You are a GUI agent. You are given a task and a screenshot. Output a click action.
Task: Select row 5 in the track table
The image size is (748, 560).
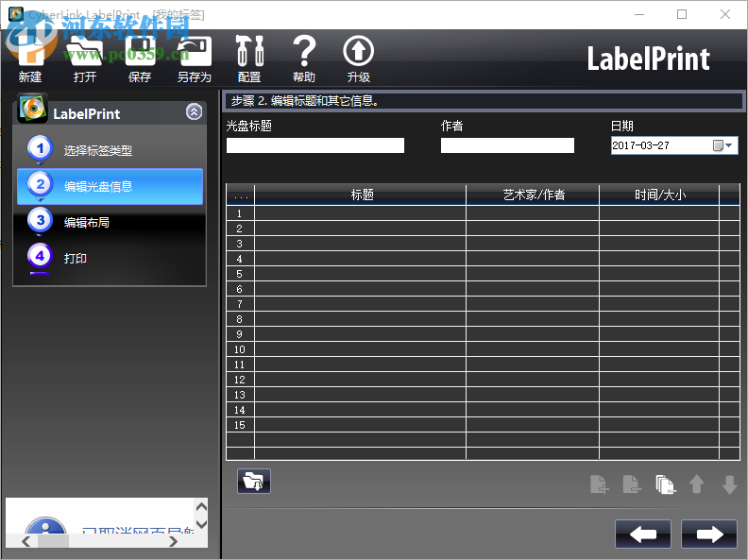click(x=483, y=274)
